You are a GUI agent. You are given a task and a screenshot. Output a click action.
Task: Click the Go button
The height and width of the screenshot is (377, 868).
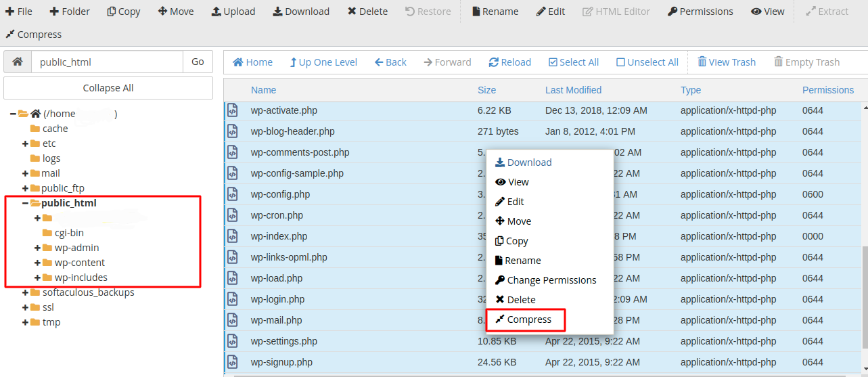coord(198,62)
